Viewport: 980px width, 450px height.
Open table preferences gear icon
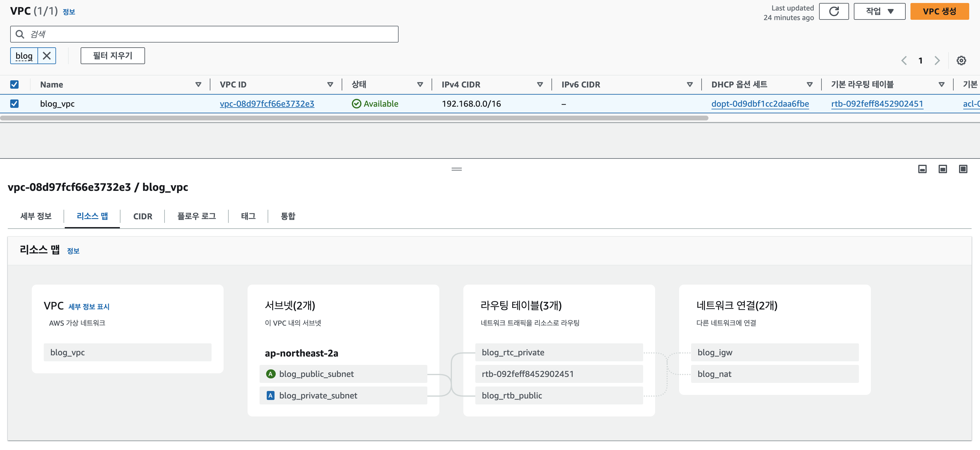[x=961, y=61]
